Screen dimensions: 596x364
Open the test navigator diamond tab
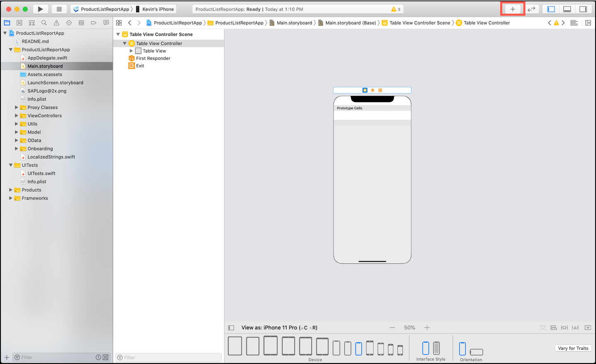69,23
